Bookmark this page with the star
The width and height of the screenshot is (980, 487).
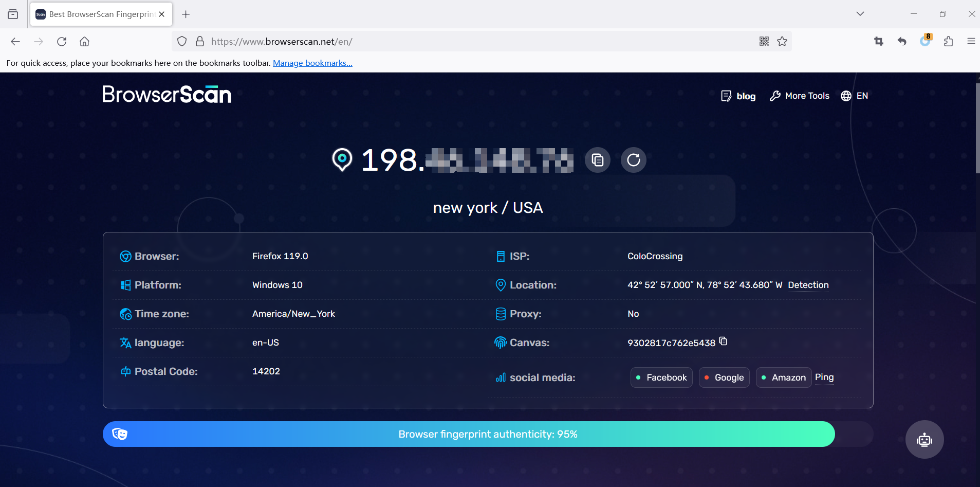tap(782, 41)
